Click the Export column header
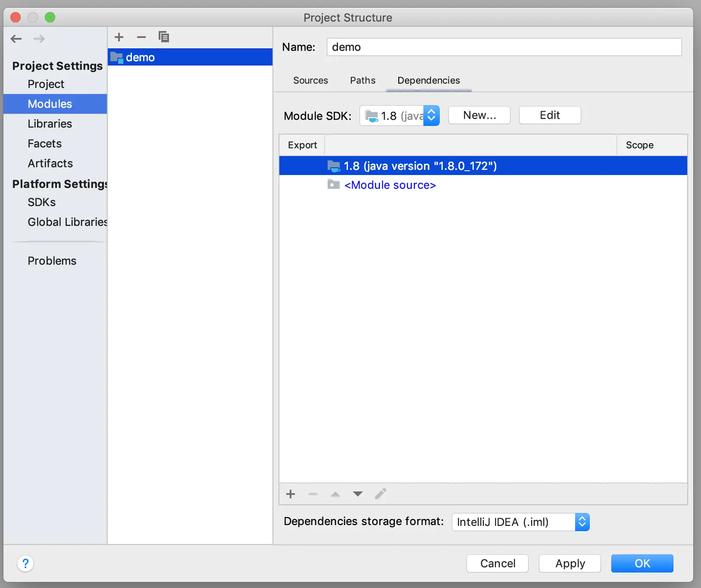This screenshot has width=701, height=588. pos(302,145)
